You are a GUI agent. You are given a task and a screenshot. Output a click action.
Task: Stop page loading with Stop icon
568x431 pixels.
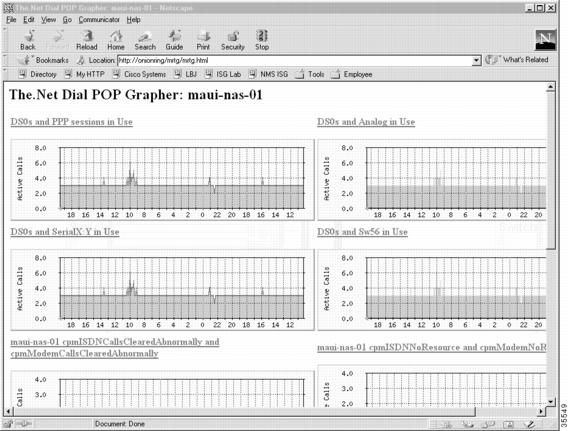262,40
